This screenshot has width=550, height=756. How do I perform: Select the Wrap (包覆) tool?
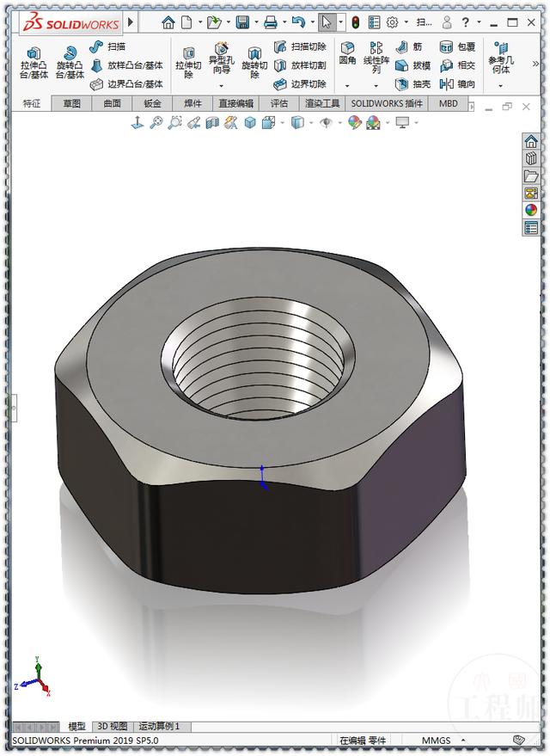457,46
